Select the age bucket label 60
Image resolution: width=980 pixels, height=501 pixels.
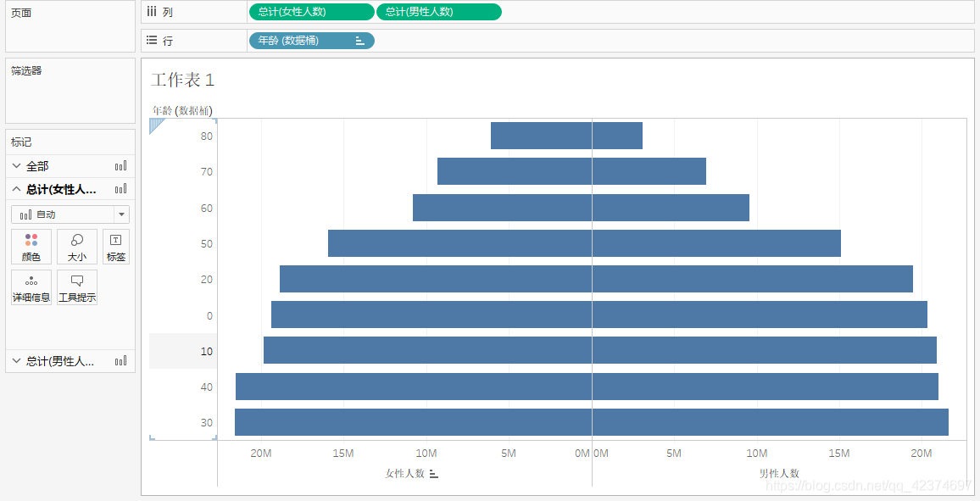206,208
